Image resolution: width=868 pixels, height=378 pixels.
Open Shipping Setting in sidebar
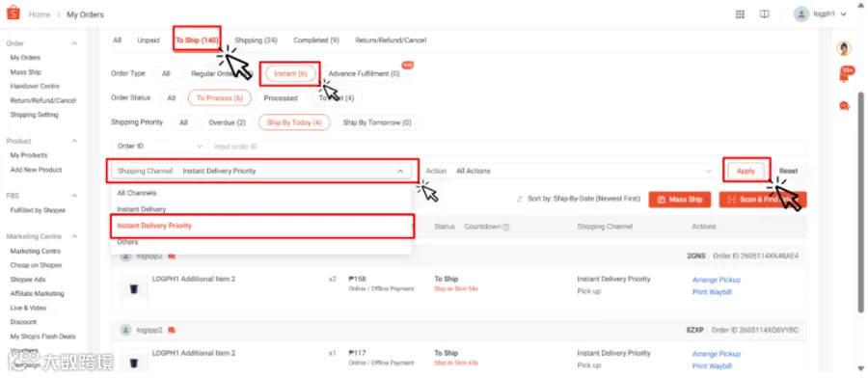(x=34, y=115)
